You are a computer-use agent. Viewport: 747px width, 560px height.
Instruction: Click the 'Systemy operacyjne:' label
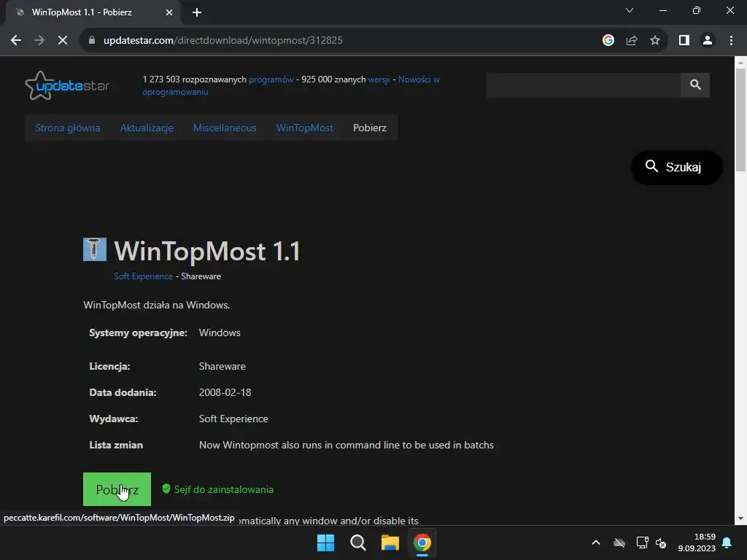coord(138,332)
